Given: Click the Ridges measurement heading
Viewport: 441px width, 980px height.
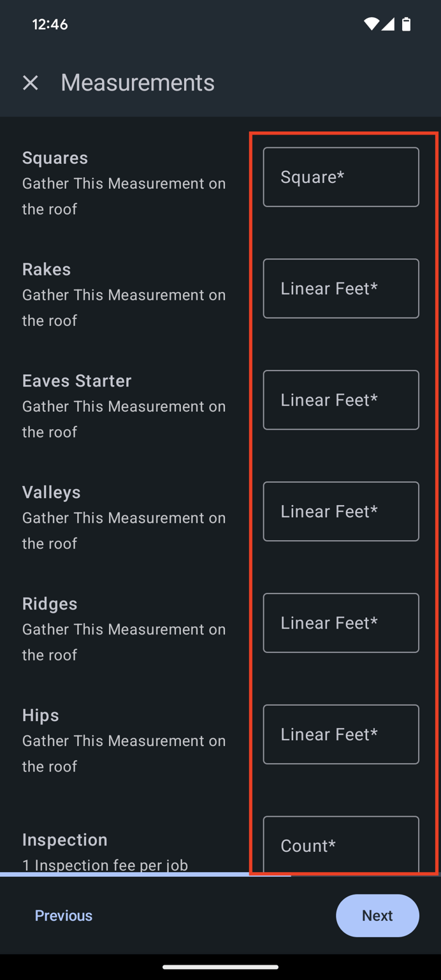Looking at the screenshot, I should (x=49, y=603).
